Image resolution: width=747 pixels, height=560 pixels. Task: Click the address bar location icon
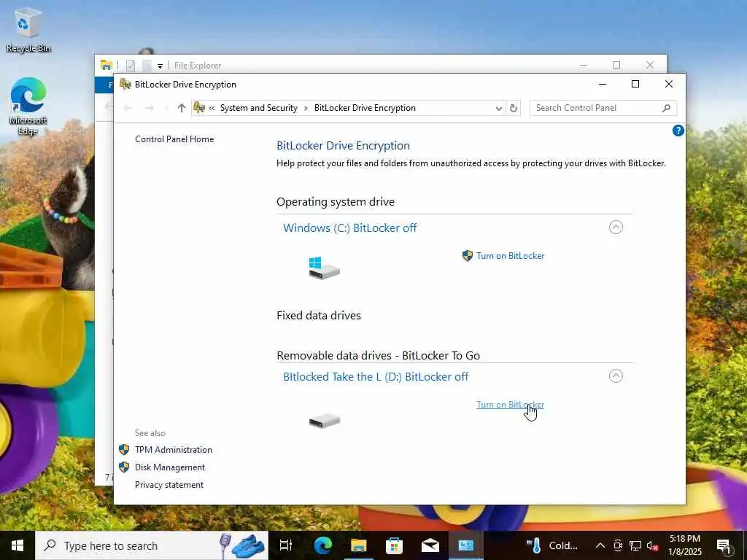click(x=199, y=108)
